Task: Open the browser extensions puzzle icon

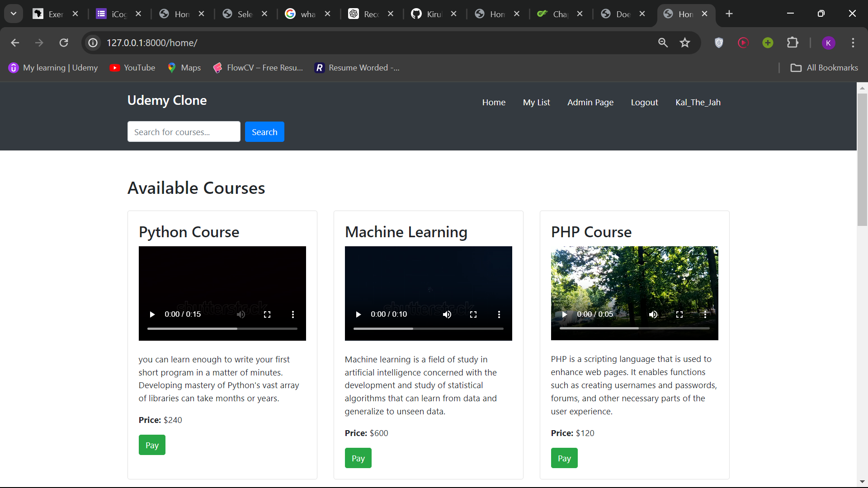Action: pyautogui.click(x=793, y=43)
